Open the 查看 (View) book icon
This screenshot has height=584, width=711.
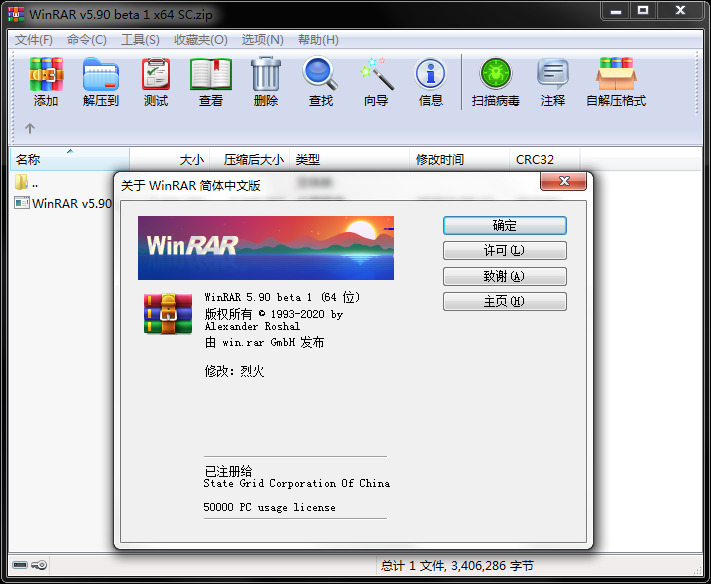(x=211, y=82)
